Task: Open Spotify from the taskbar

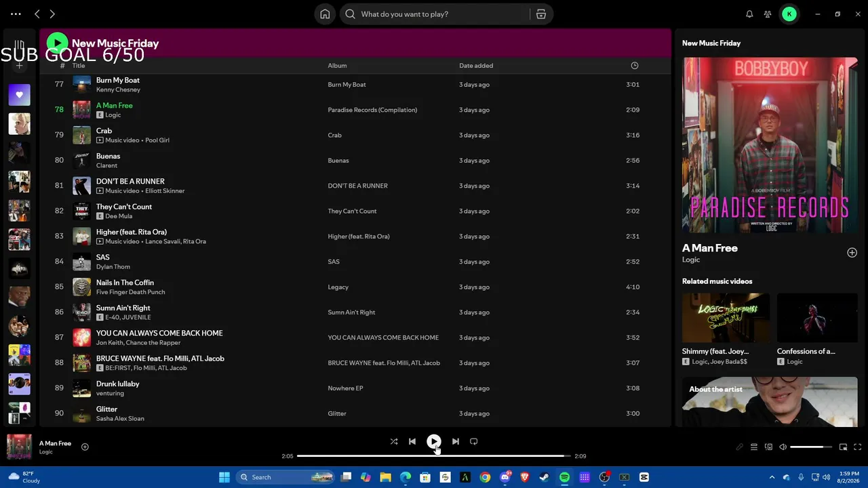Action: [564, 477]
